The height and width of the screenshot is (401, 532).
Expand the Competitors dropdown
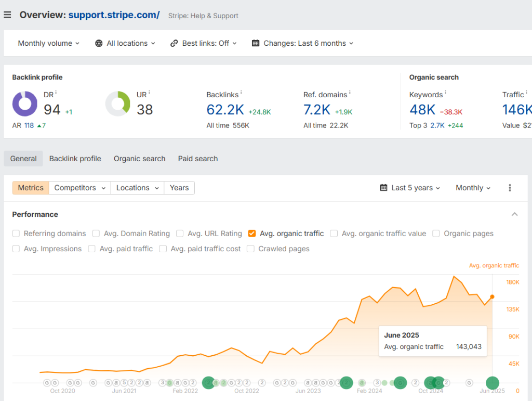tap(80, 188)
